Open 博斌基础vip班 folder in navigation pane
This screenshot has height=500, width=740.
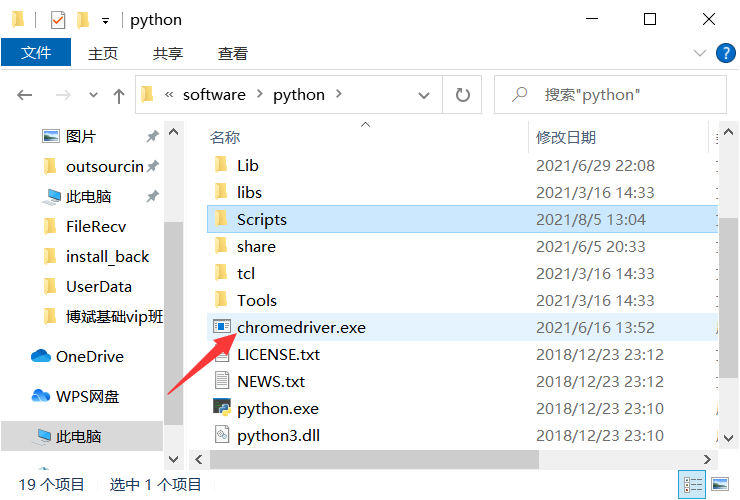pyautogui.click(x=114, y=317)
